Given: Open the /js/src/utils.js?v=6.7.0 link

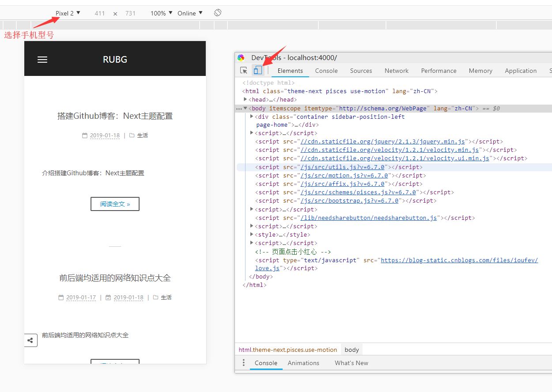Looking at the screenshot, I should click(342, 167).
